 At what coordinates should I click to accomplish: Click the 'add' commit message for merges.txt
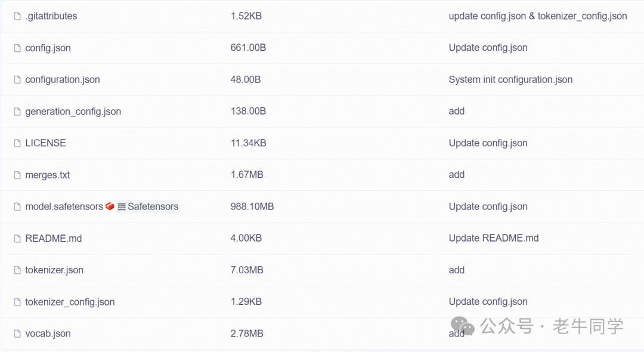pyautogui.click(x=456, y=175)
